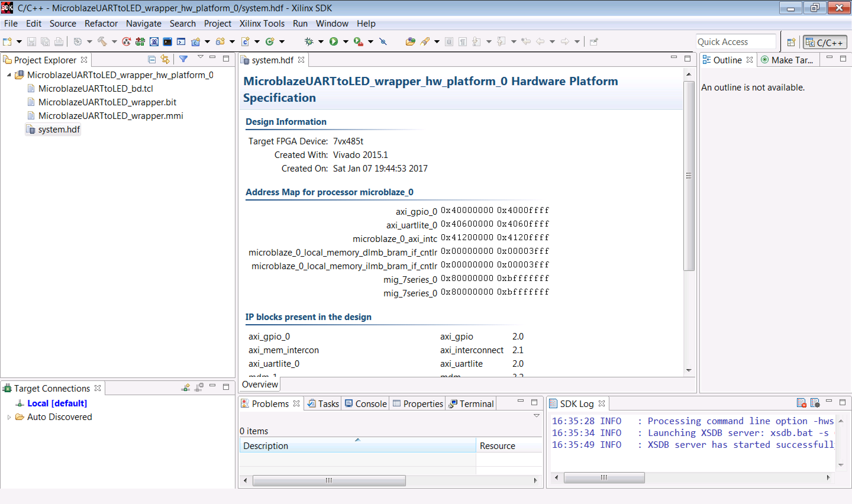Switch to the Properties tab
The height and width of the screenshot is (504, 852).
tap(418, 403)
